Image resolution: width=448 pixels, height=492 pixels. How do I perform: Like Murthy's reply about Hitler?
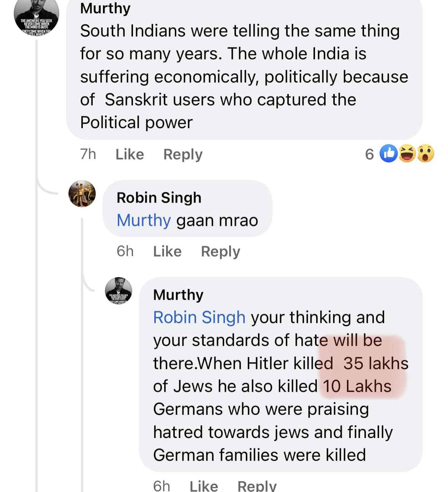(x=204, y=485)
